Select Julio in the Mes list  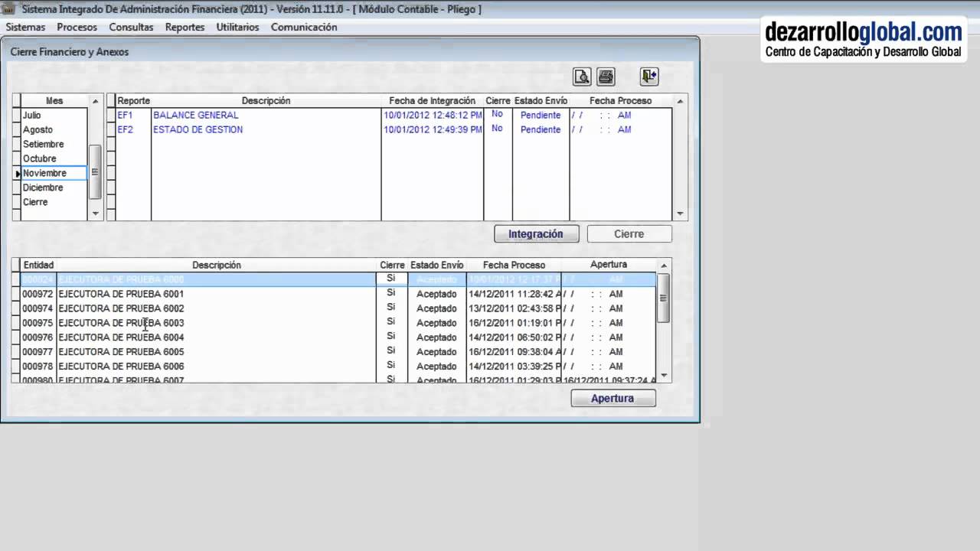click(54, 116)
